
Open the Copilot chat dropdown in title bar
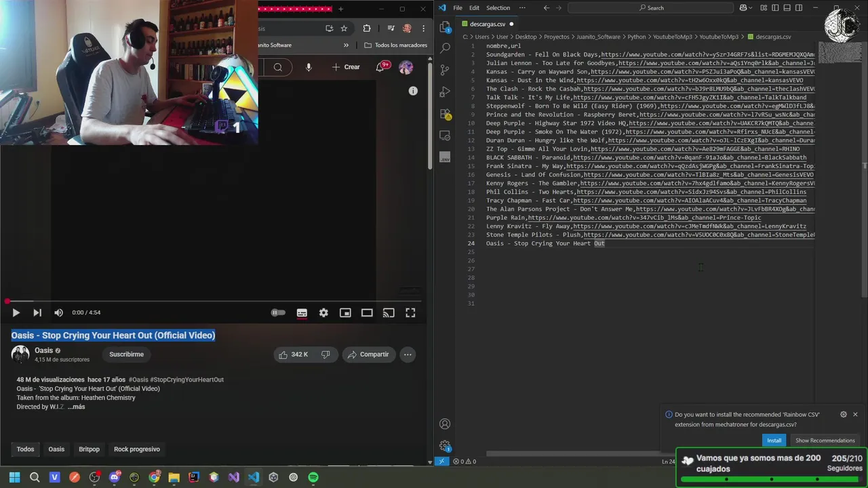746,8
